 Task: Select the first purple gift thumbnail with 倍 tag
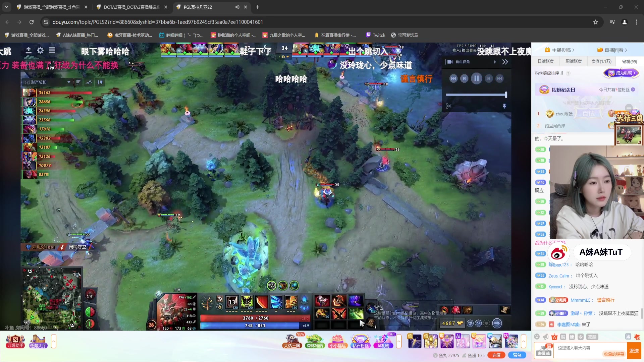point(415,341)
